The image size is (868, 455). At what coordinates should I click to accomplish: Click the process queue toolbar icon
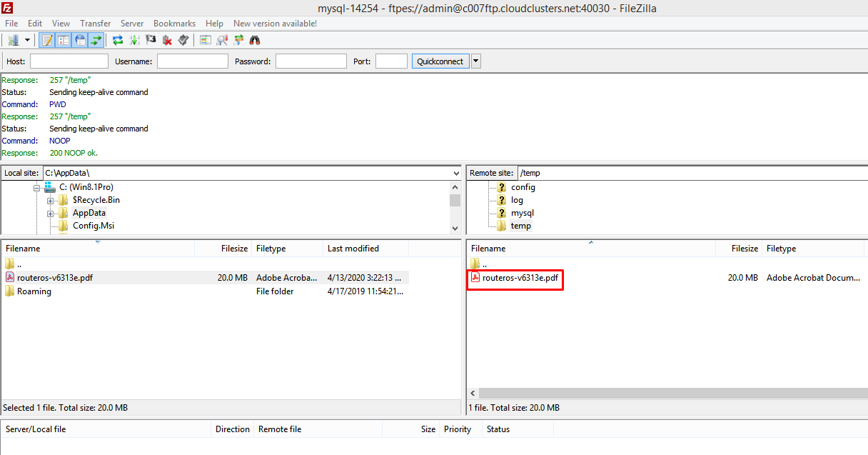point(134,40)
